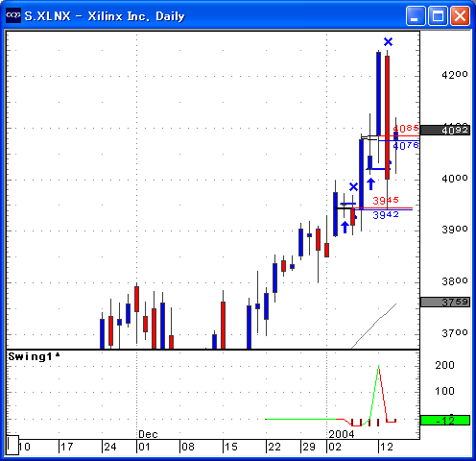Click date 15 on the time axis

coord(230,447)
